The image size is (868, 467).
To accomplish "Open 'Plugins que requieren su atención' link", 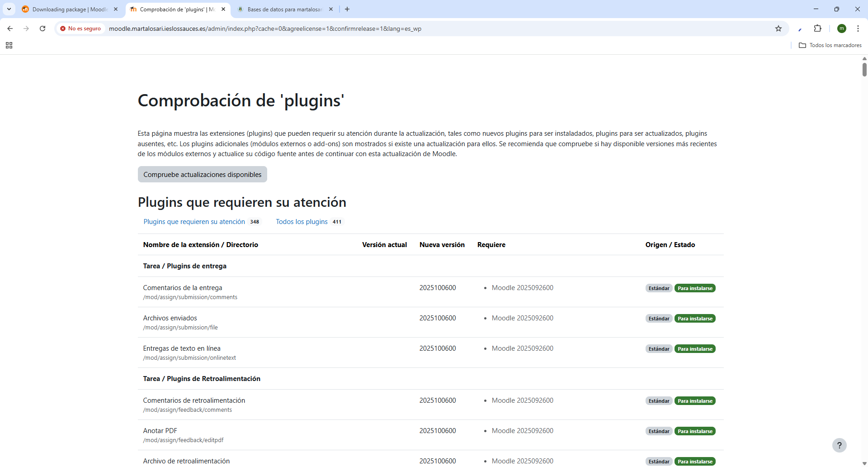I will [194, 222].
